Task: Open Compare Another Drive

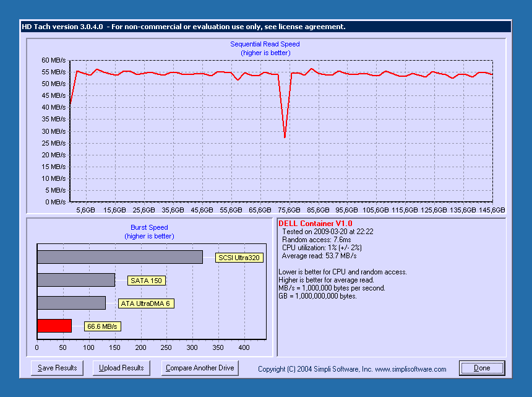Action: [200, 368]
